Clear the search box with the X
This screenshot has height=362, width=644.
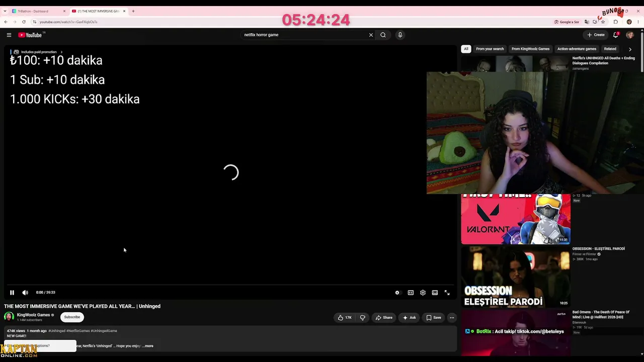point(371,35)
